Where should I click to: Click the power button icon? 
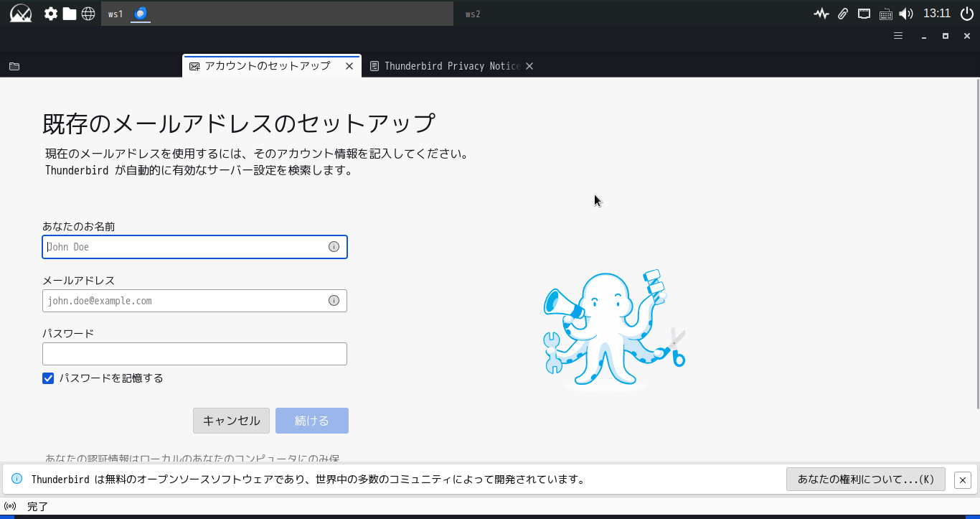point(968,14)
